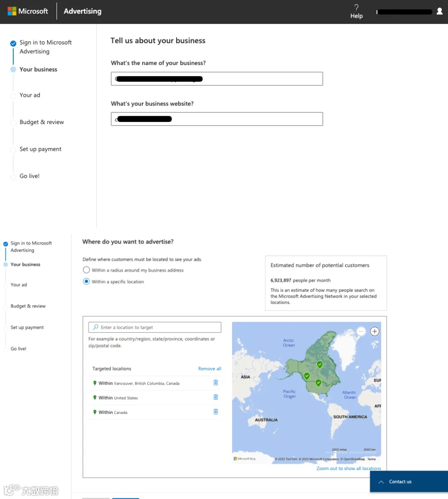This screenshot has width=448, height=499.
Task: Click Remove all targeted locations link
Action: [209, 369]
